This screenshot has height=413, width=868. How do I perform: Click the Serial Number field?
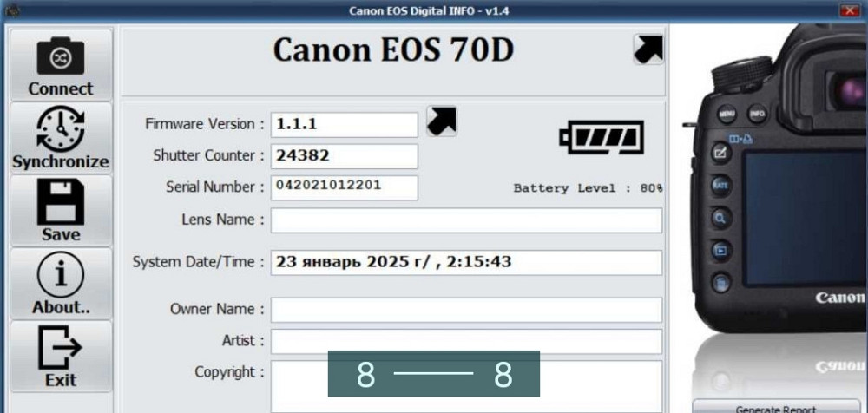tap(344, 187)
